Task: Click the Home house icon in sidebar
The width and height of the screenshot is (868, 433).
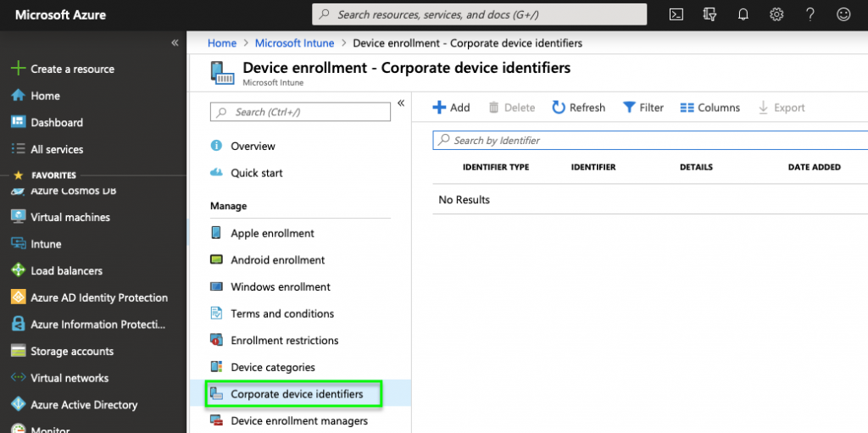Action: coord(19,96)
